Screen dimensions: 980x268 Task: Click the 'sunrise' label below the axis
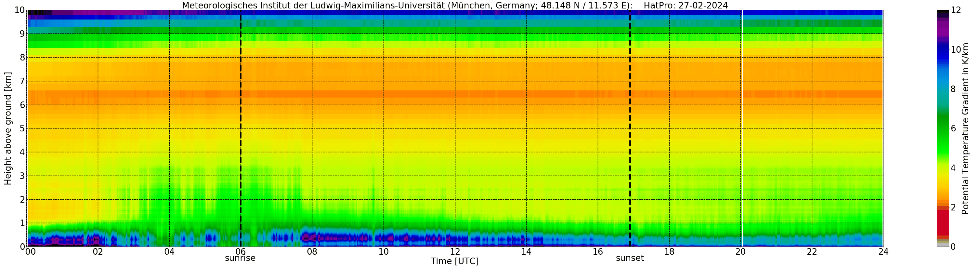240,258
